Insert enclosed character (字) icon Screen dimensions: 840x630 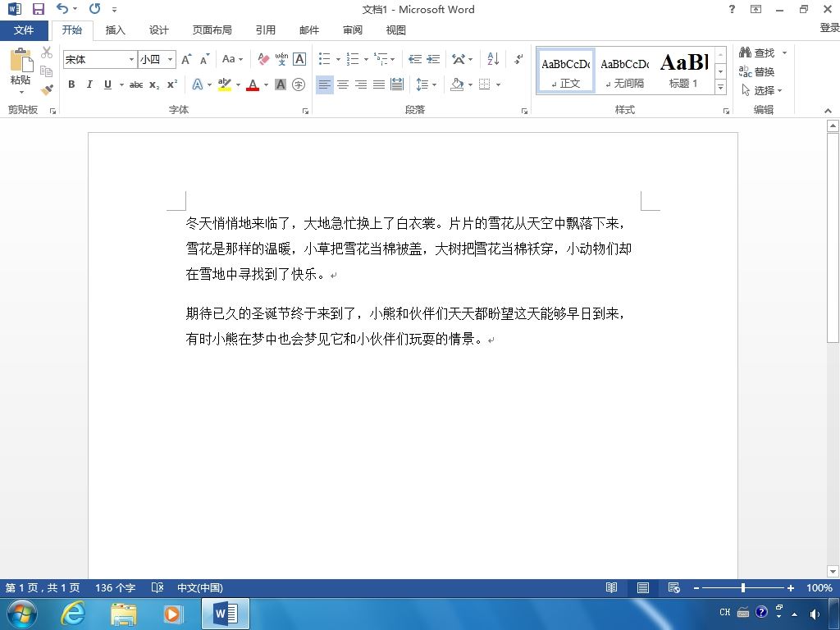(299, 84)
